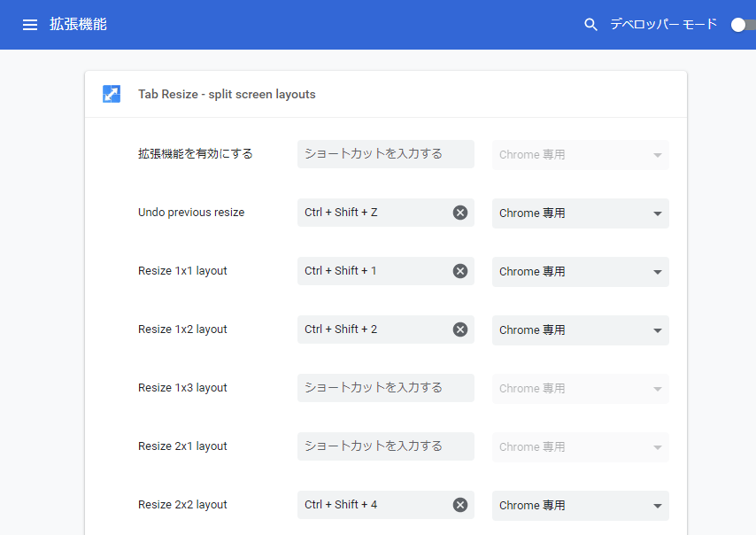Click disabled scope dropdown for Resize 2x1 layout
This screenshot has width=756, height=535.
(581, 446)
